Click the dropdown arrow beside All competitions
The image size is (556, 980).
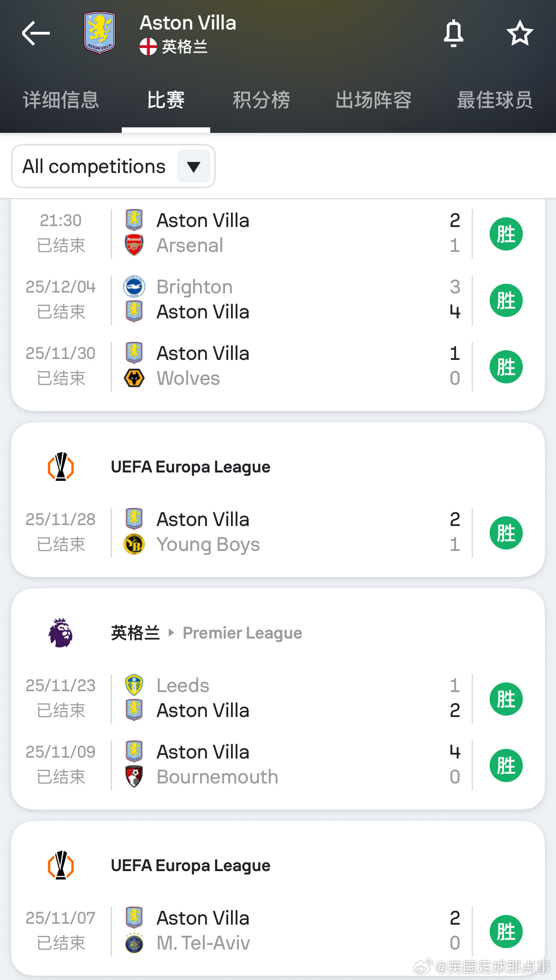[x=194, y=167]
